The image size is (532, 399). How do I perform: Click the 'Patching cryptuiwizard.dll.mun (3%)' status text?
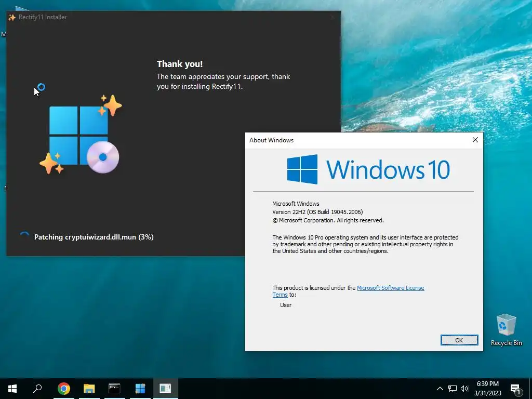pyautogui.click(x=94, y=237)
